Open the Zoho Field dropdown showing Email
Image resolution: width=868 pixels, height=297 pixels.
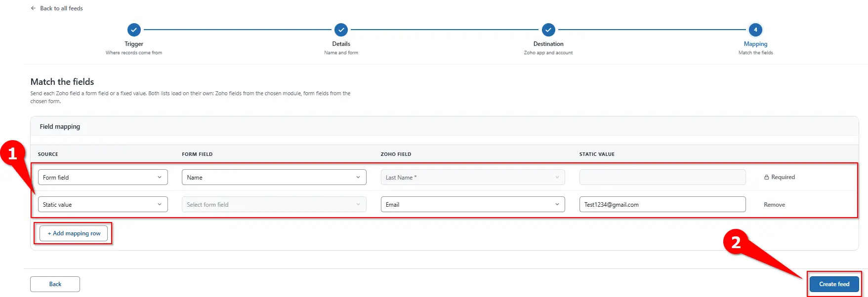click(x=473, y=204)
